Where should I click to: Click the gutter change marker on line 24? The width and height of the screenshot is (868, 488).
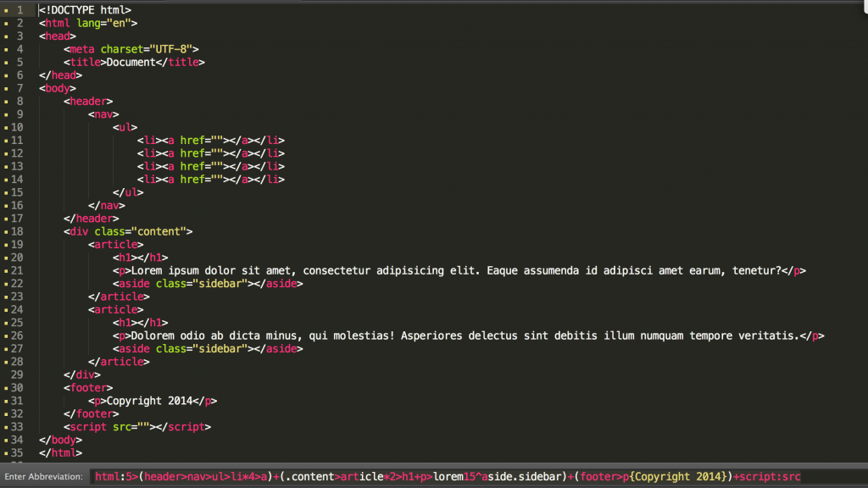pos(6,310)
